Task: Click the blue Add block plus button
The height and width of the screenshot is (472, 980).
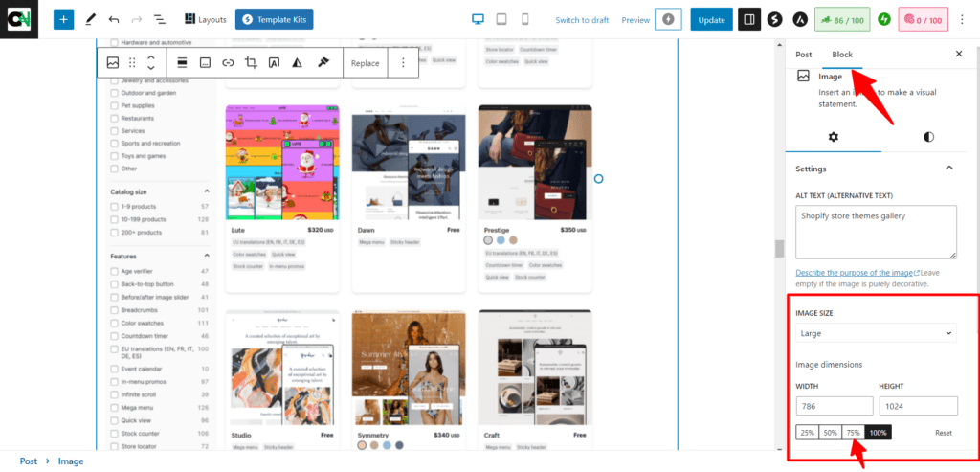Action: click(x=64, y=19)
